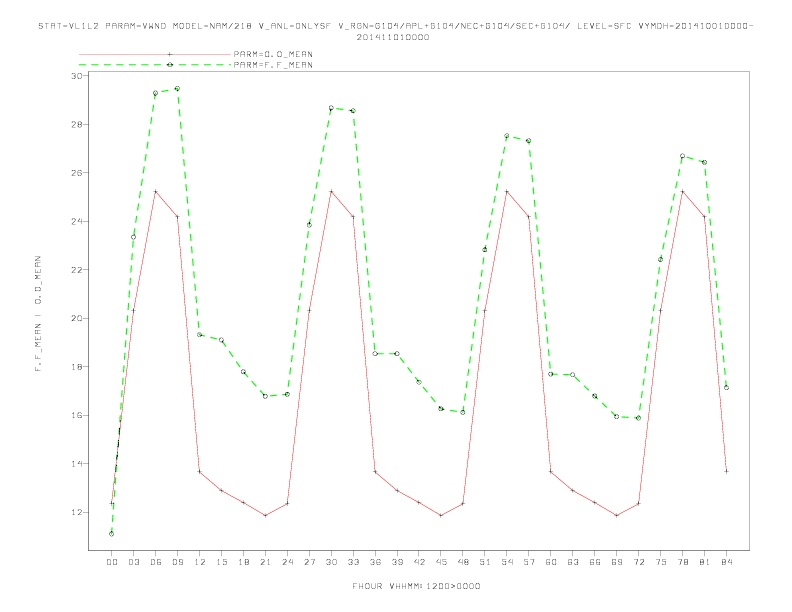Click x-axis tick label 36
This screenshot has width=792, height=612.
(375, 562)
